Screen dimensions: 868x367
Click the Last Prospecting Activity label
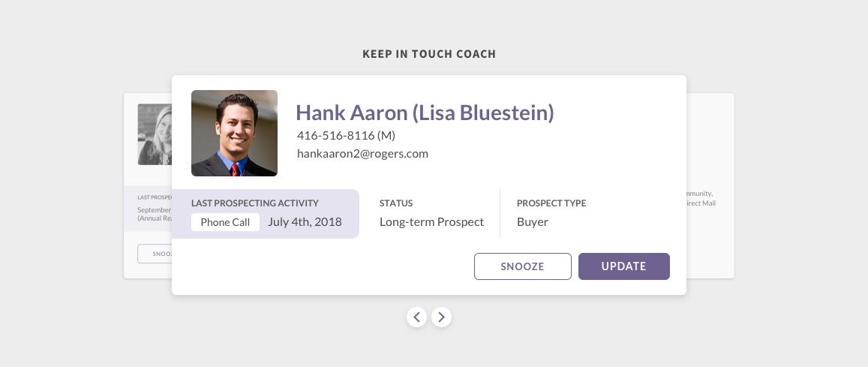pos(255,203)
